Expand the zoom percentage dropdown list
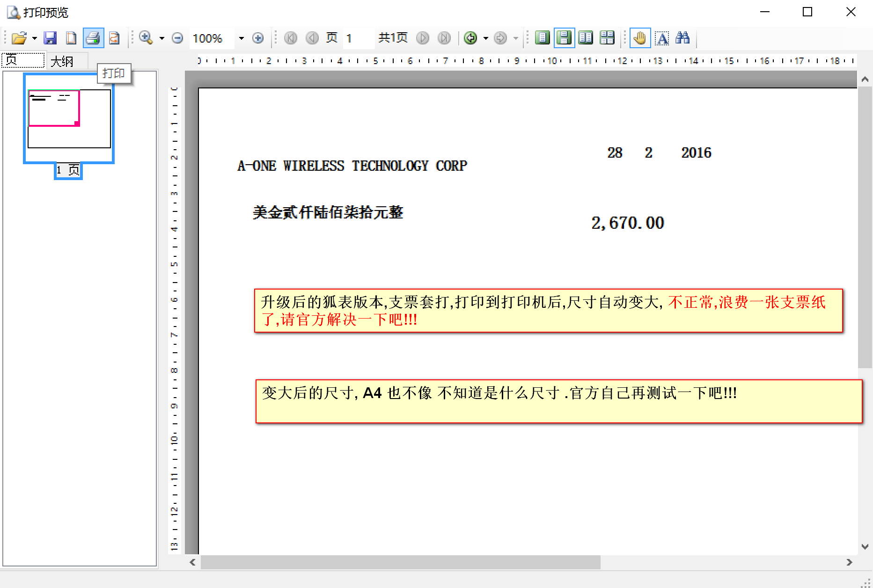 pos(241,38)
